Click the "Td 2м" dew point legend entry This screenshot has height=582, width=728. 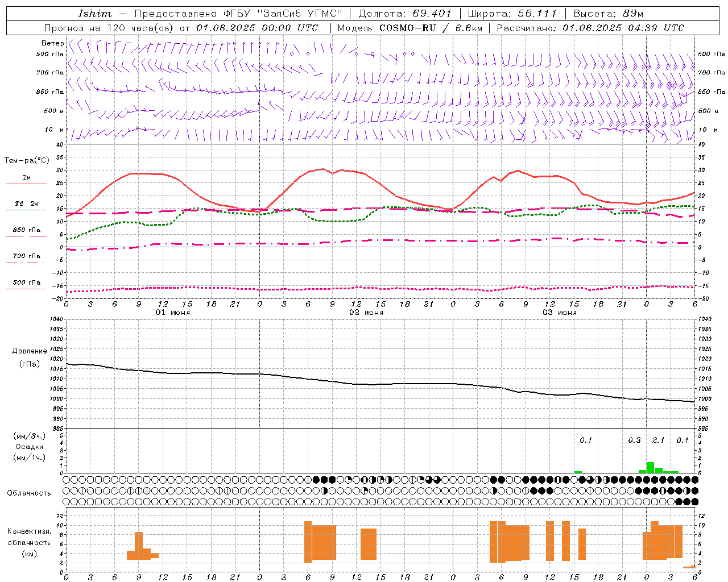26,203
